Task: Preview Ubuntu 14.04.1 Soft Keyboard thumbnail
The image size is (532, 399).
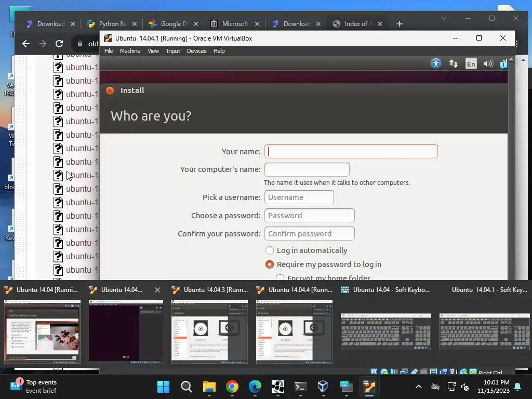Action: [485, 331]
